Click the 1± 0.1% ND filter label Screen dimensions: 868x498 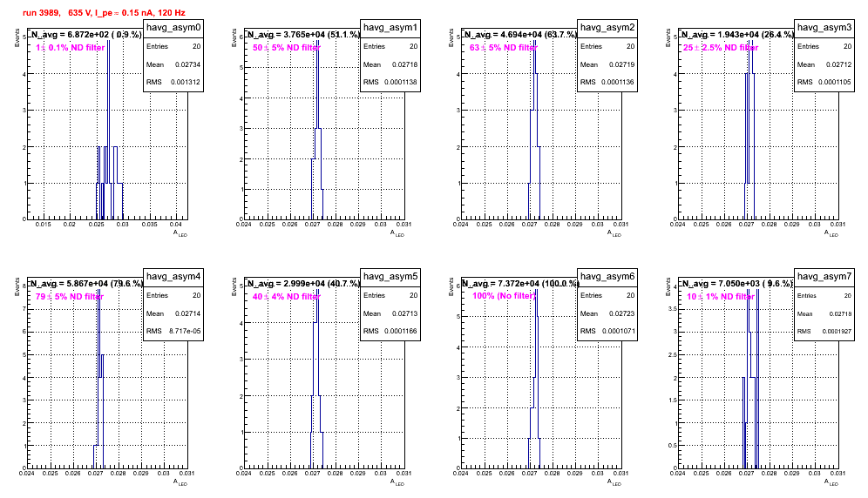pos(71,48)
